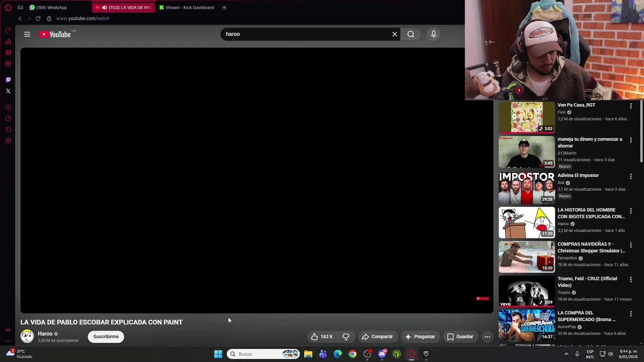Open the Preguntar AI button
644x362 pixels.
420,337
